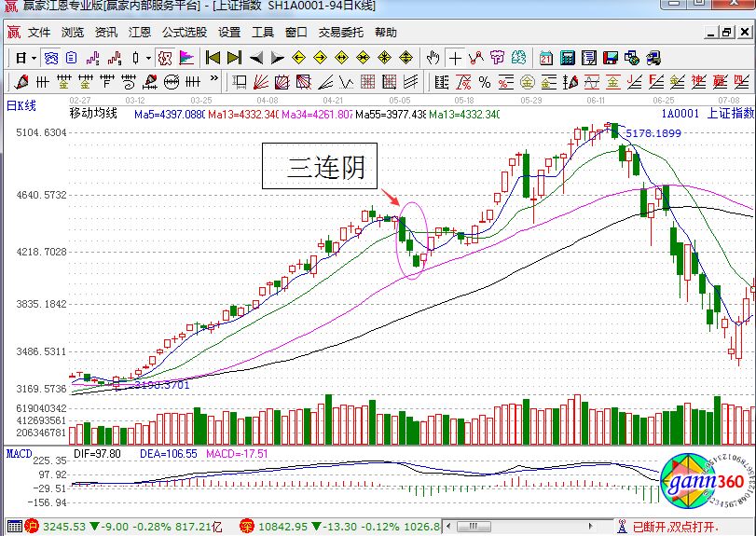Viewport: 756px width, 536px height.
Task: Open the 交易委托 menu
Action: [341, 32]
